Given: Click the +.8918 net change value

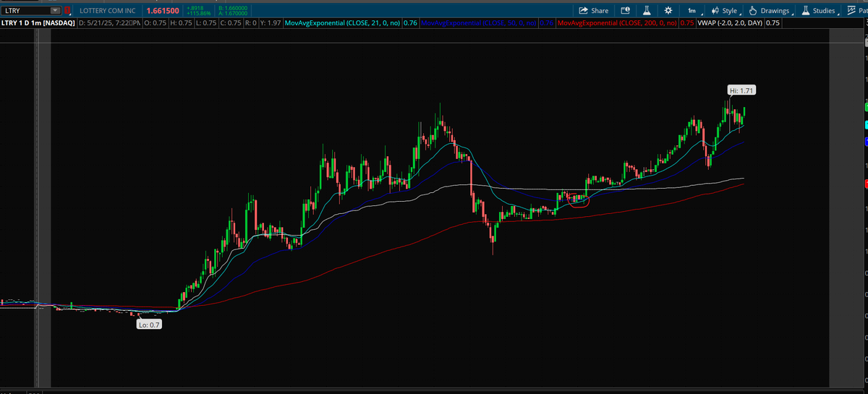Looking at the screenshot, I should [196, 8].
